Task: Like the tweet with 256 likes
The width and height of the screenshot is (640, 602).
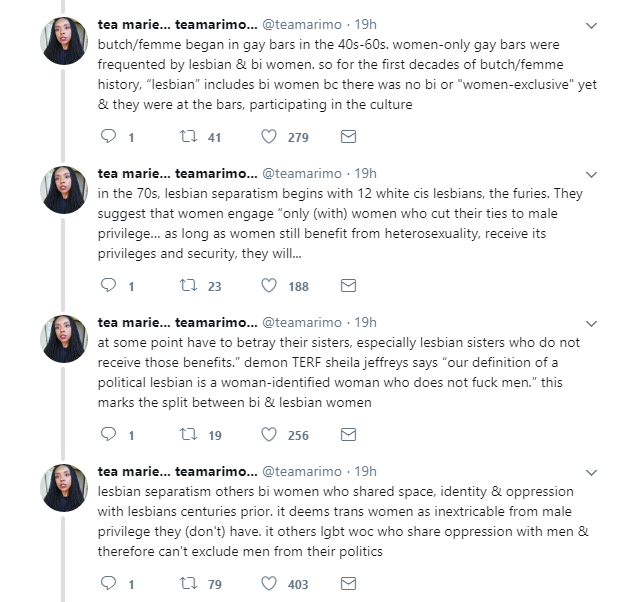Action: click(x=269, y=434)
